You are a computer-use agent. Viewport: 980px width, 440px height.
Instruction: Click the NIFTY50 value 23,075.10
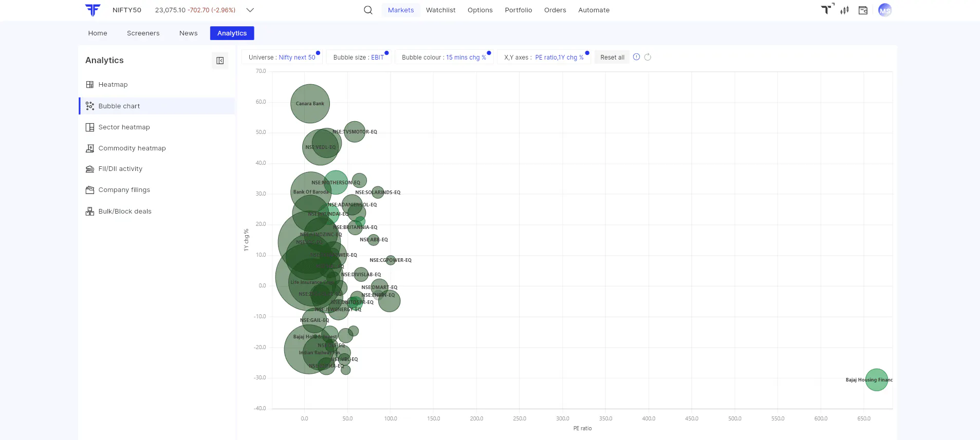coord(170,10)
